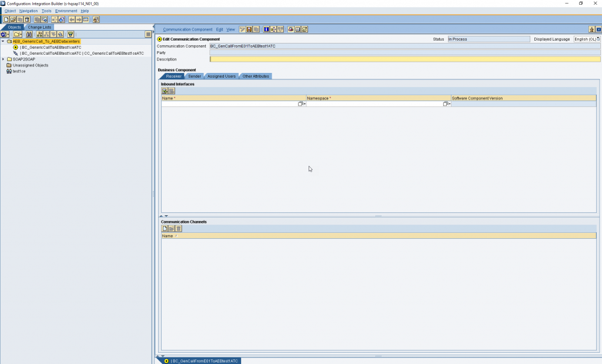
Task: Open the Communication Component menu
Action: point(188,29)
